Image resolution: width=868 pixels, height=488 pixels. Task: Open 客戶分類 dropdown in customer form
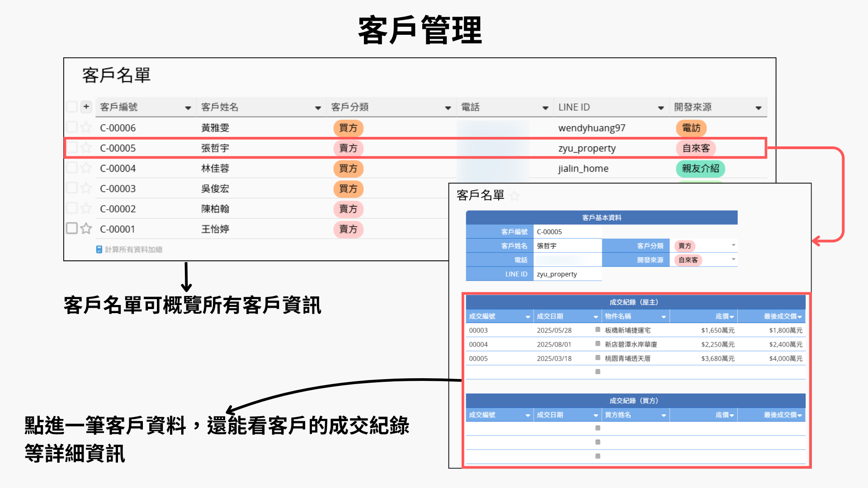click(733, 245)
